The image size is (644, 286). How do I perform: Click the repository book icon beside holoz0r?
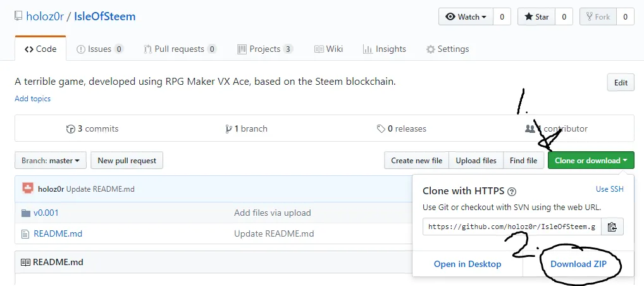pos(18,16)
